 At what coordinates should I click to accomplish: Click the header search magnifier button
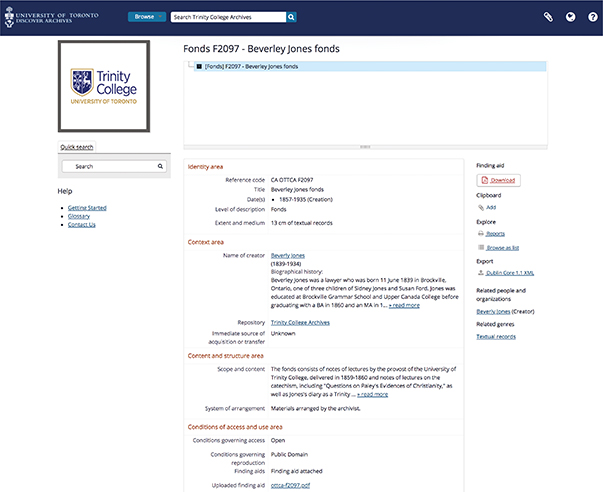click(291, 17)
